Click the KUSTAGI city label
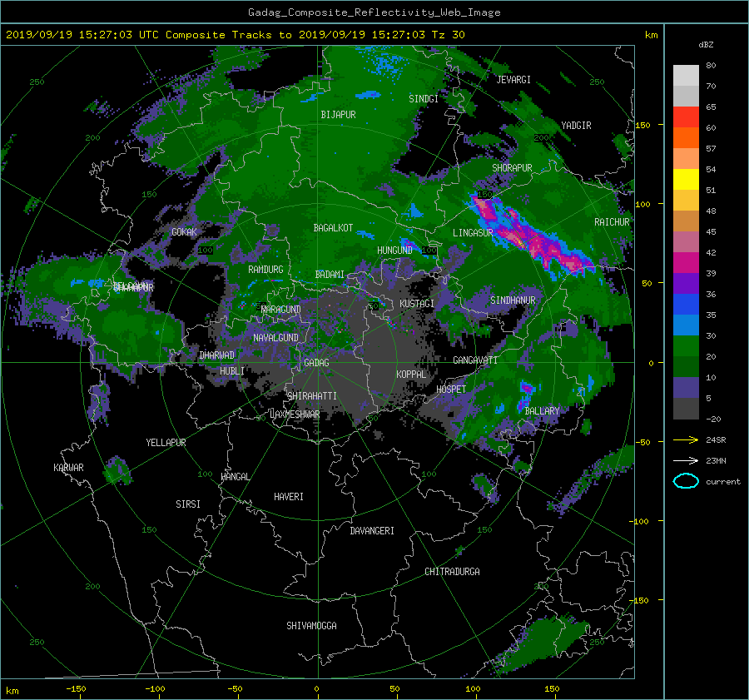This screenshot has height=700, width=749. 417,304
